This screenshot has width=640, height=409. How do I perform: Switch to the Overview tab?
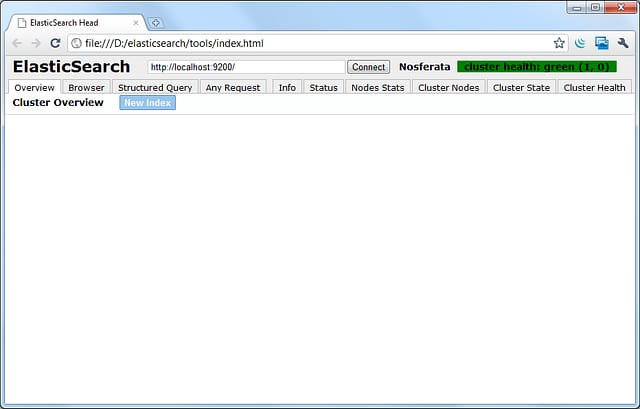[34, 87]
